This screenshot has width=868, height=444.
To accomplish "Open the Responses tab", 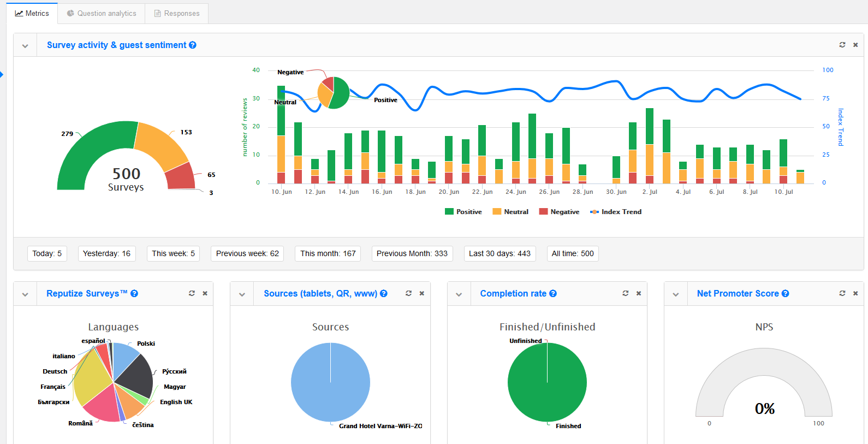I will (177, 13).
